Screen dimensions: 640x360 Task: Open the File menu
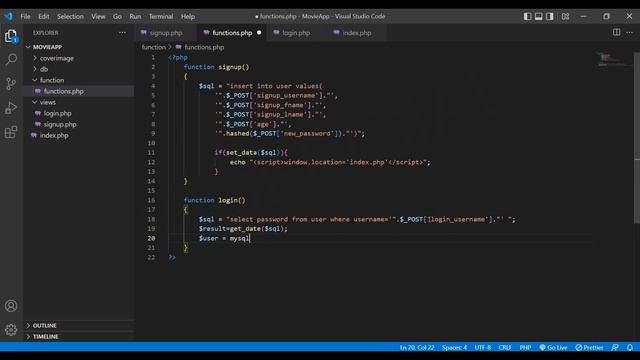pos(25,16)
